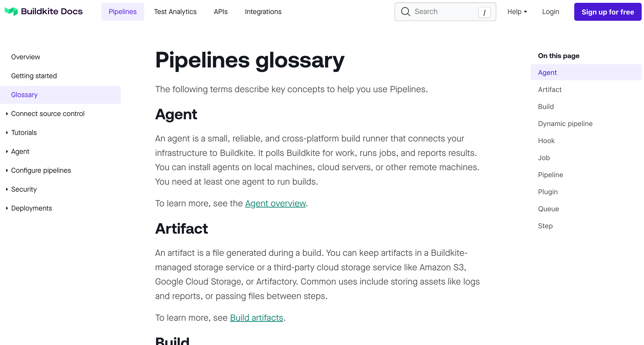The width and height of the screenshot is (644, 345).
Task: Expand Configure pipelines in the sidebar
Action: 7,170
